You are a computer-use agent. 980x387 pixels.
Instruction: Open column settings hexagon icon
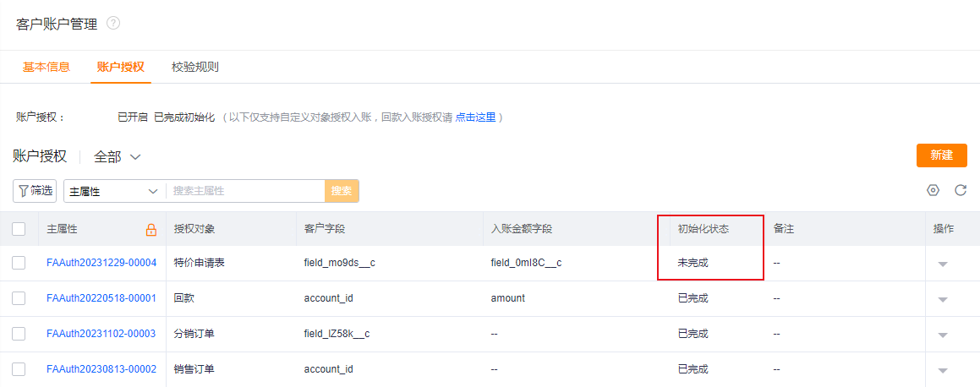(933, 190)
